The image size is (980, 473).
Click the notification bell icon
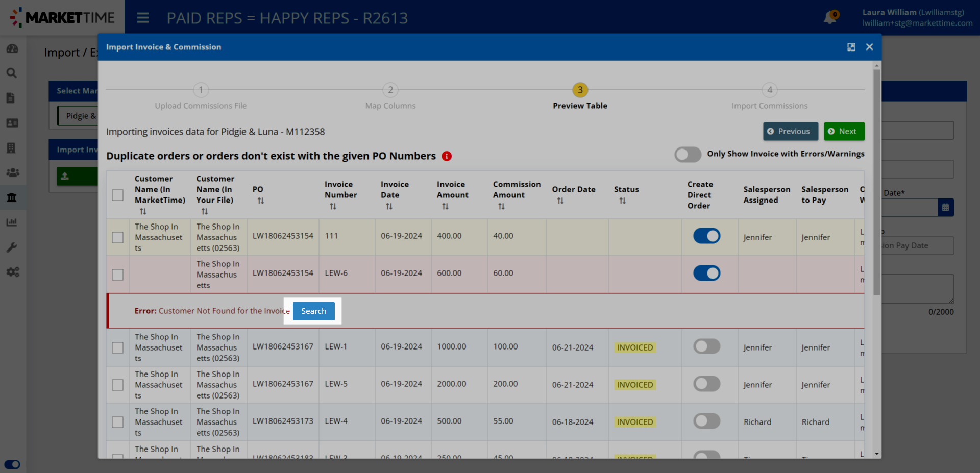point(830,18)
